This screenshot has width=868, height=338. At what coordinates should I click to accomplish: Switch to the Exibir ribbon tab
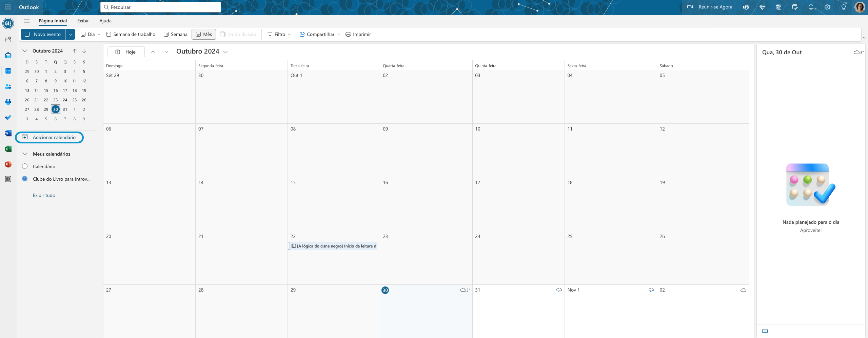pos(83,21)
